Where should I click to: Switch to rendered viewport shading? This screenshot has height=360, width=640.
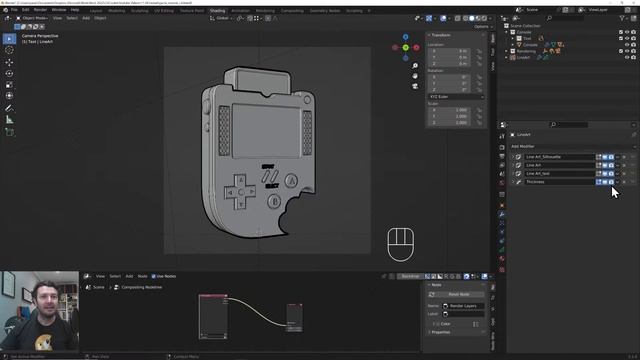tap(484, 18)
